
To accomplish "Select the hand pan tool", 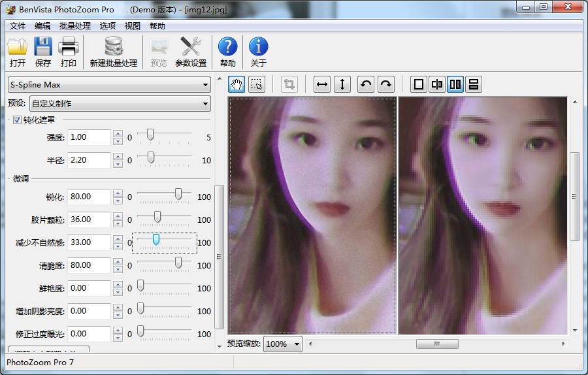I will [237, 84].
